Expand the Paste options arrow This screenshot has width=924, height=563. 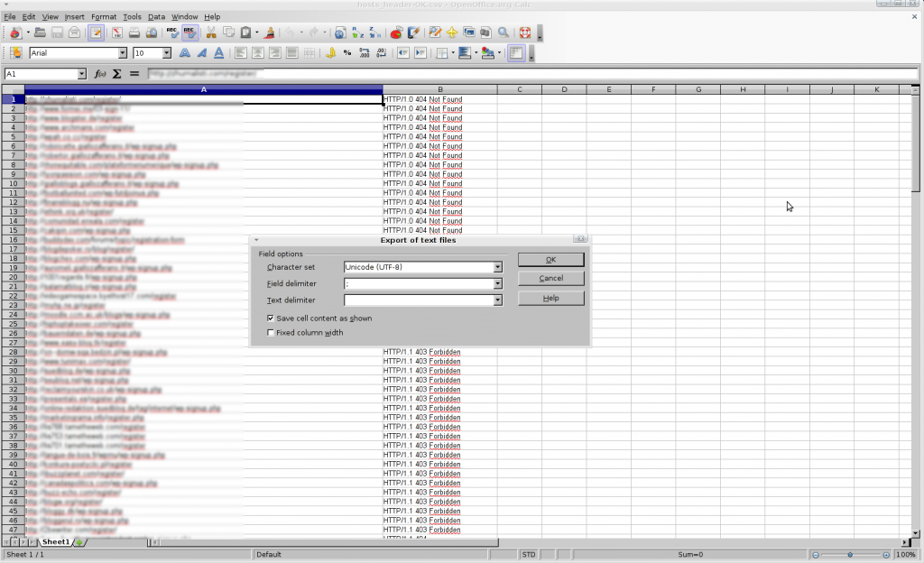pyautogui.click(x=257, y=33)
